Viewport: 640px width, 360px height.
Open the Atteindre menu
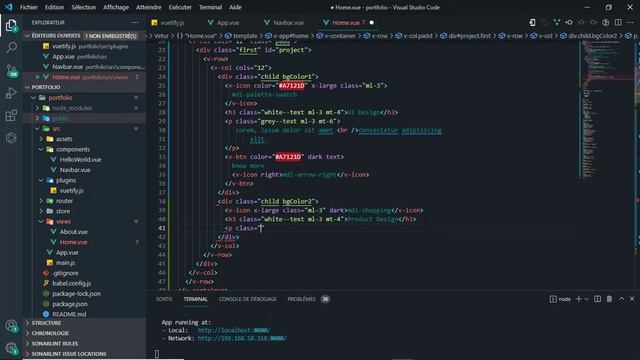pos(149,7)
